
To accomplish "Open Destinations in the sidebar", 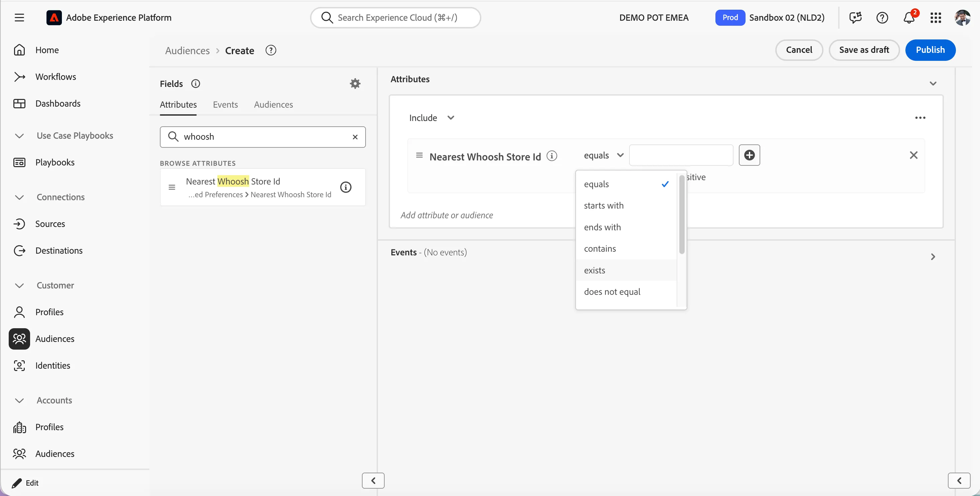I will (x=59, y=250).
